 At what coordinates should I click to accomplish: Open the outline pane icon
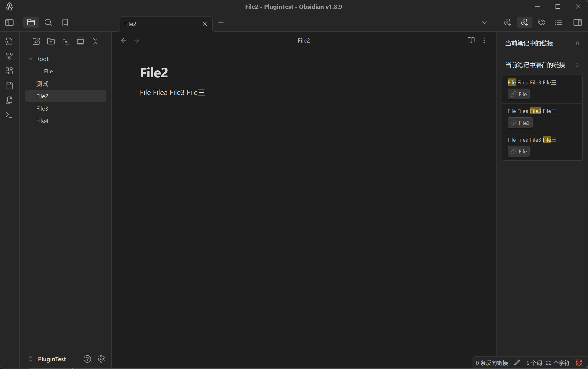click(x=559, y=23)
